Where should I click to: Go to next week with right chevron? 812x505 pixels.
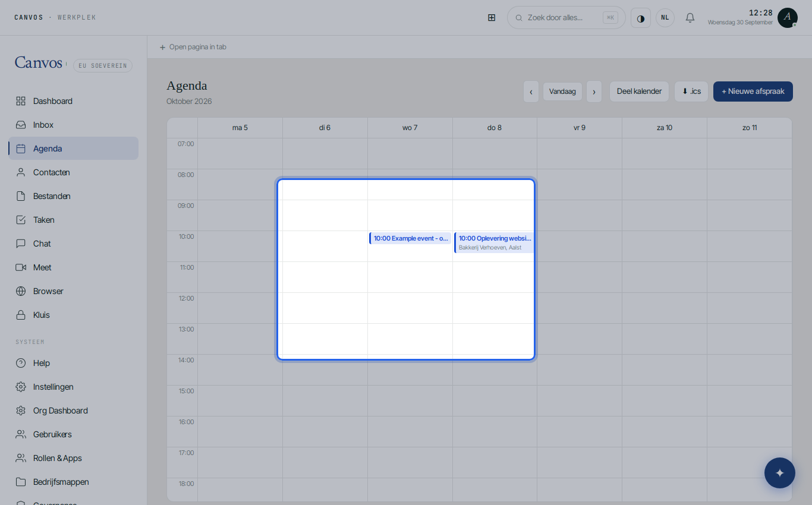pos(594,91)
